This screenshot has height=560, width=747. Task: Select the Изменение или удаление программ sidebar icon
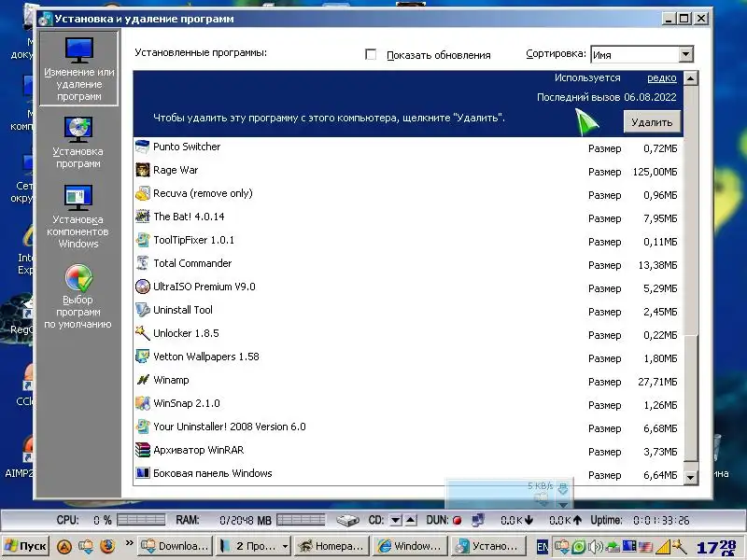(x=78, y=68)
